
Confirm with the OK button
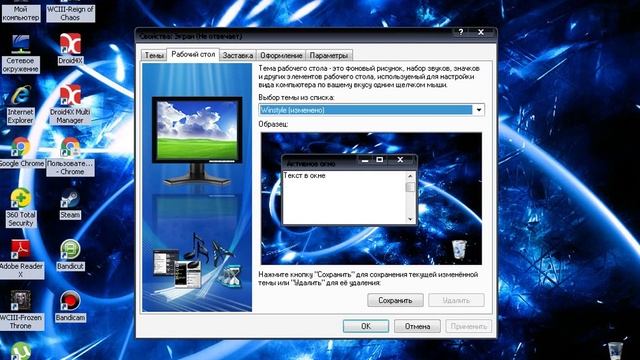(x=366, y=326)
